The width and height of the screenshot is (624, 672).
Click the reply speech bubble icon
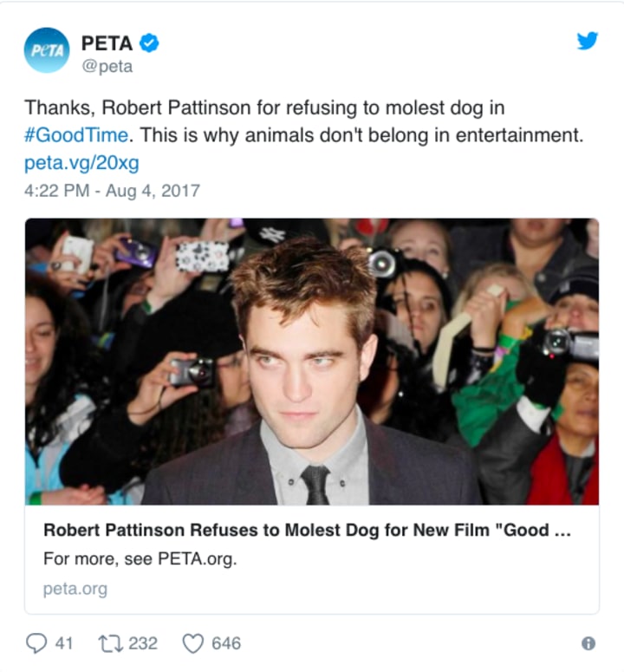point(36,643)
